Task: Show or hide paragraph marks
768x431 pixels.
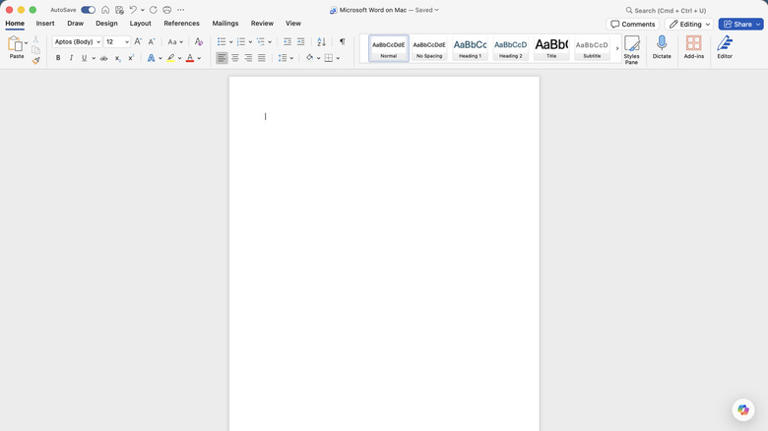Action: (x=342, y=42)
